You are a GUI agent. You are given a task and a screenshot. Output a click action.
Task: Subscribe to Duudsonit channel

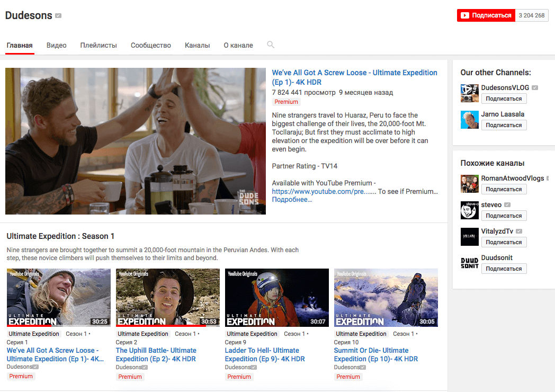tap(504, 269)
